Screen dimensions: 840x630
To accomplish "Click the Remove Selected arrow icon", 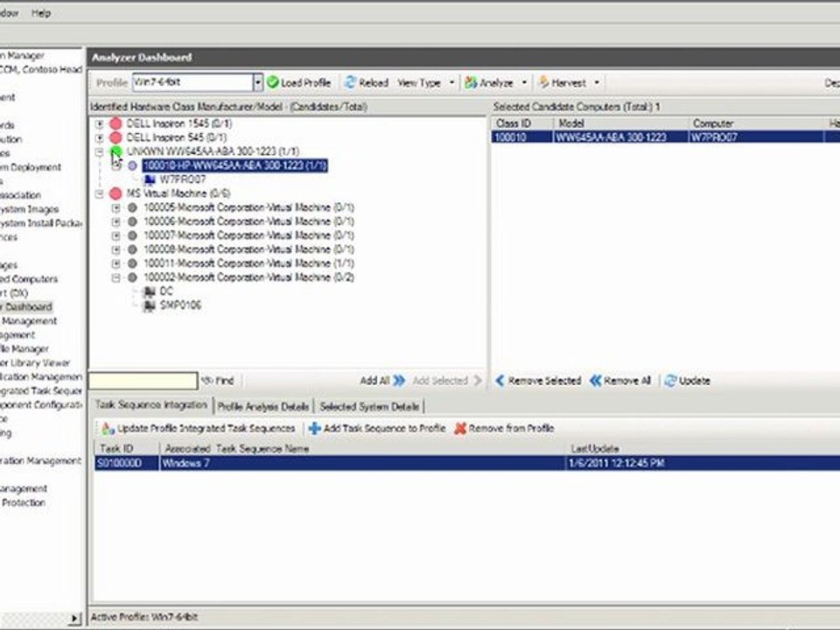I will [500, 381].
